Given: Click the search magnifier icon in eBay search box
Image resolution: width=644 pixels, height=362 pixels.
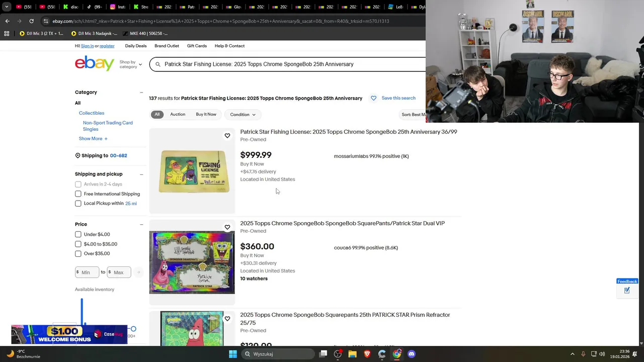Looking at the screenshot, I should click(x=157, y=64).
